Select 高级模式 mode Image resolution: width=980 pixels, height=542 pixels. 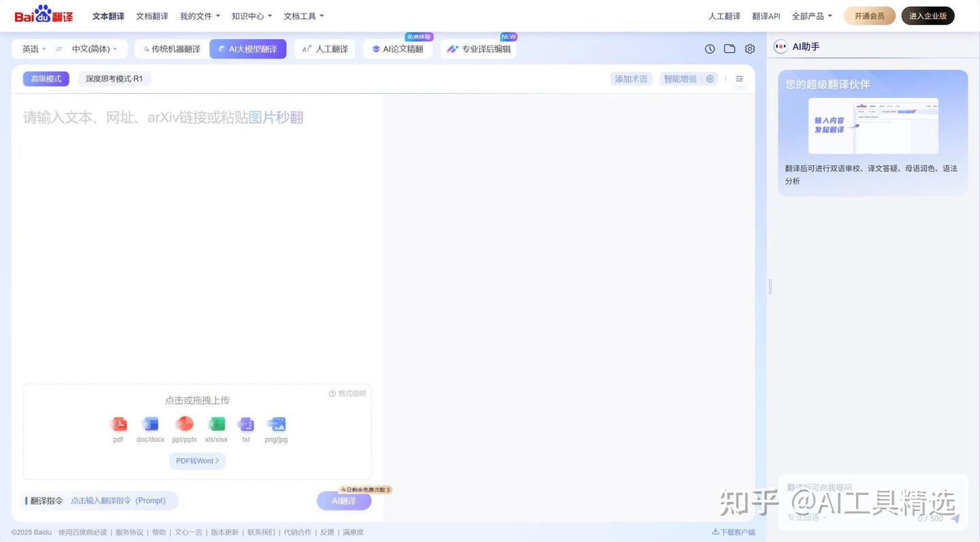(x=46, y=79)
